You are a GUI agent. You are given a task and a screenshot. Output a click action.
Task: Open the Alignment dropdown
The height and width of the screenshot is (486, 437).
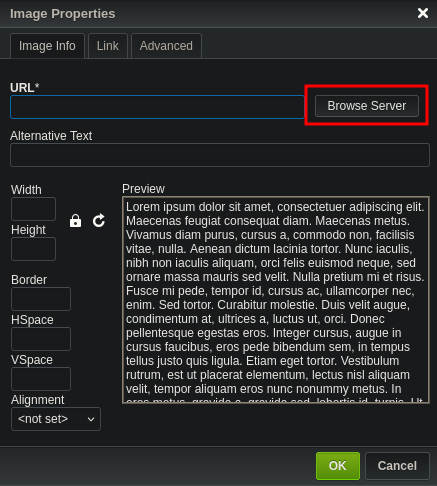click(x=56, y=419)
